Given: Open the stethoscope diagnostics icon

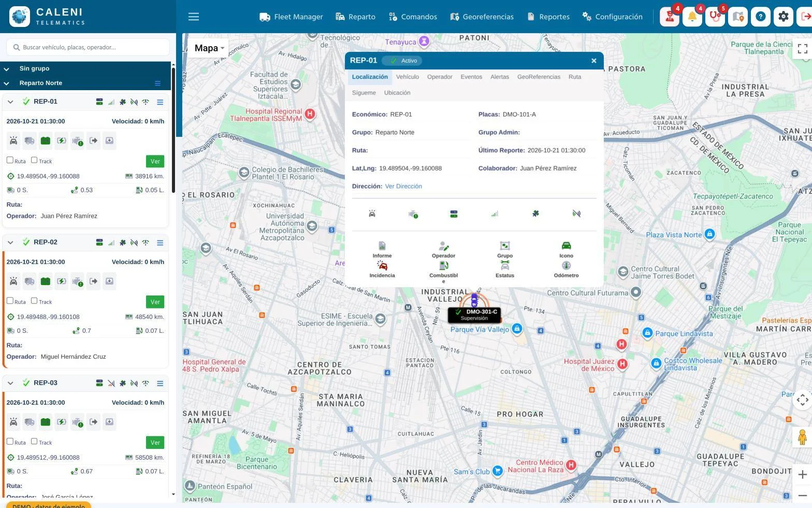Looking at the screenshot, I should point(715,17).
